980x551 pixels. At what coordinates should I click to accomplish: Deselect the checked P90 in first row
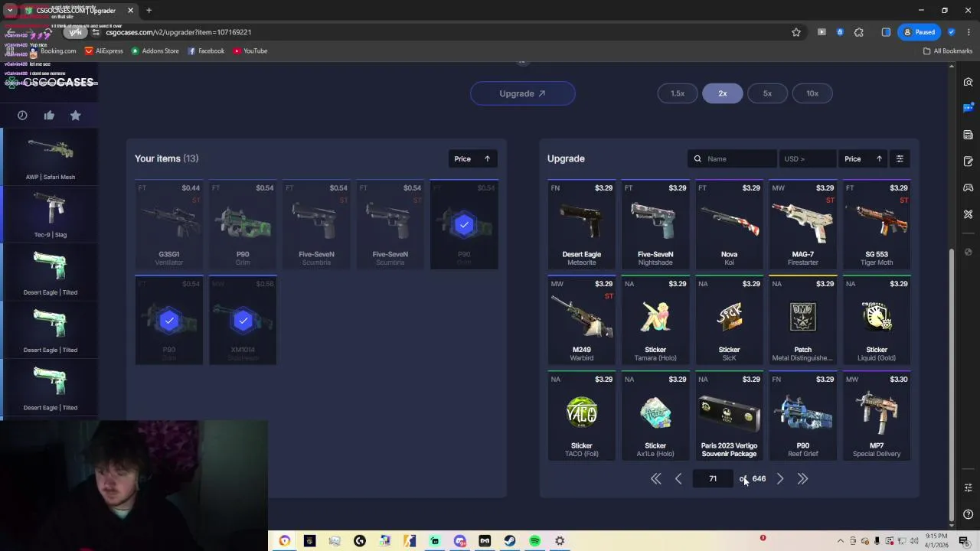(464, 224)
